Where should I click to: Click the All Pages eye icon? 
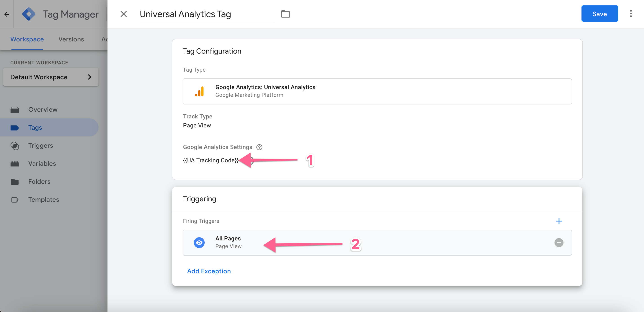199,243
